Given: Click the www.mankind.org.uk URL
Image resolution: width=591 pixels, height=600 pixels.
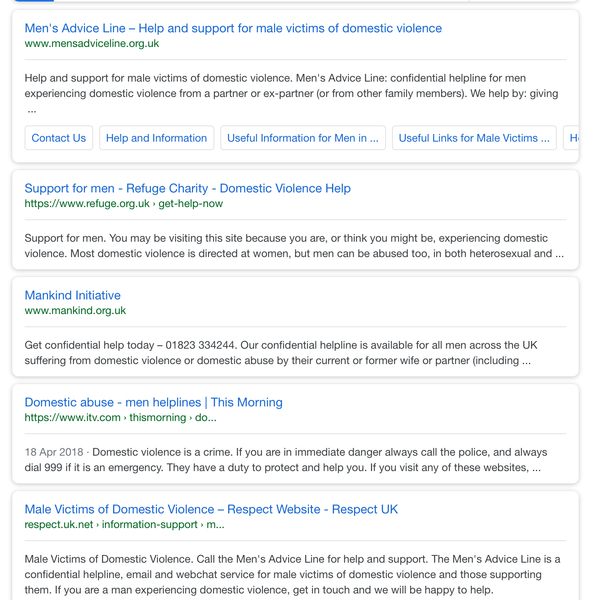Looking at the screenshot, I should point(75,311).
